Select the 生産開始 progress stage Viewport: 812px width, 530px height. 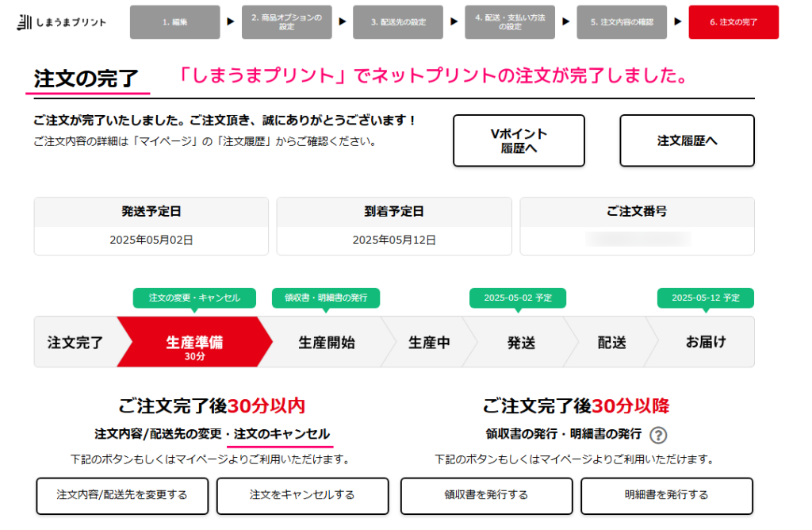coord(327,342)
